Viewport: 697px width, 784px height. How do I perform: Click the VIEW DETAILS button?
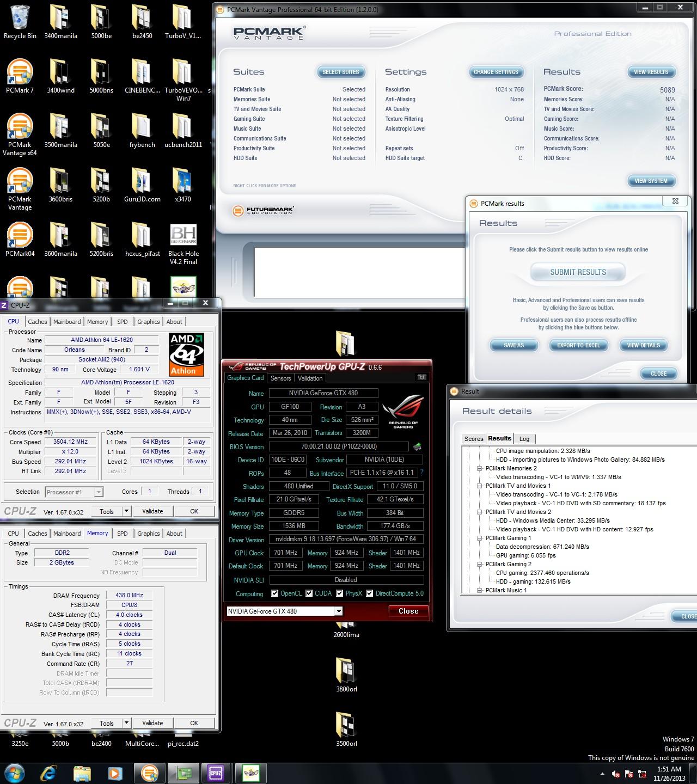[644, 345]
